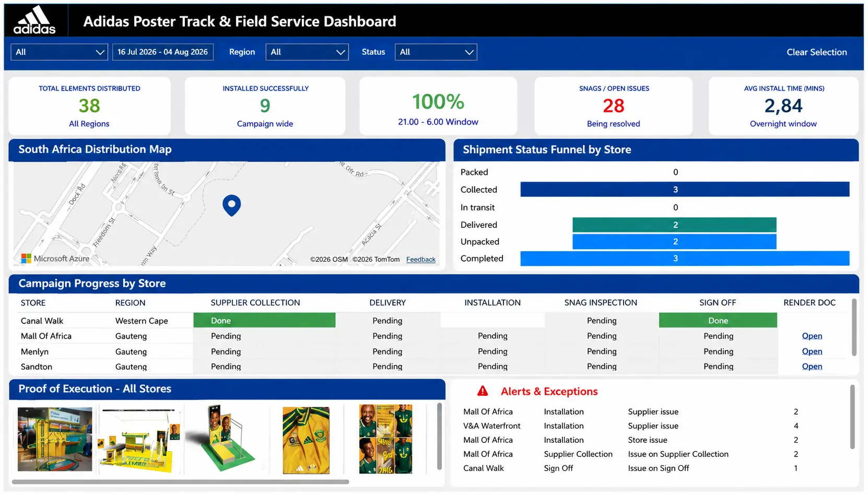This screenshot has height=494, width=868.
Task: Click the SUPPLIER COLLECTION column header
Action: pyautogui.click(x=255, y=303)
